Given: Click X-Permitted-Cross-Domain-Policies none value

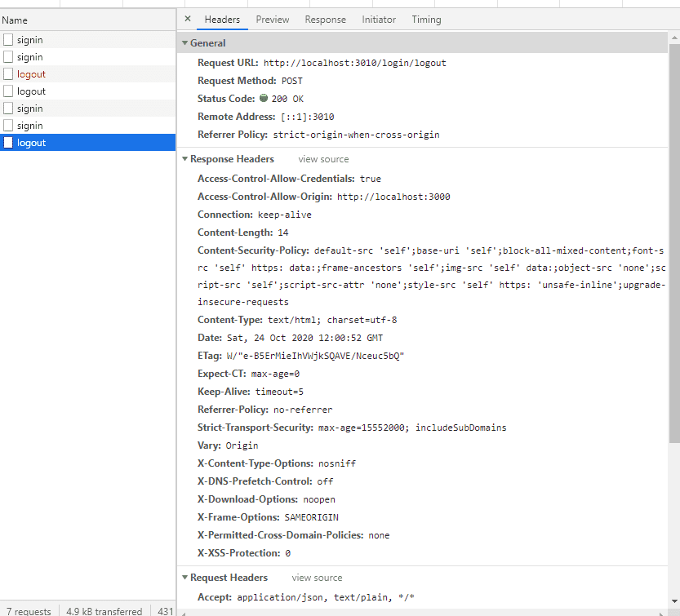Looking at the screenshot, I should (379, 535).
